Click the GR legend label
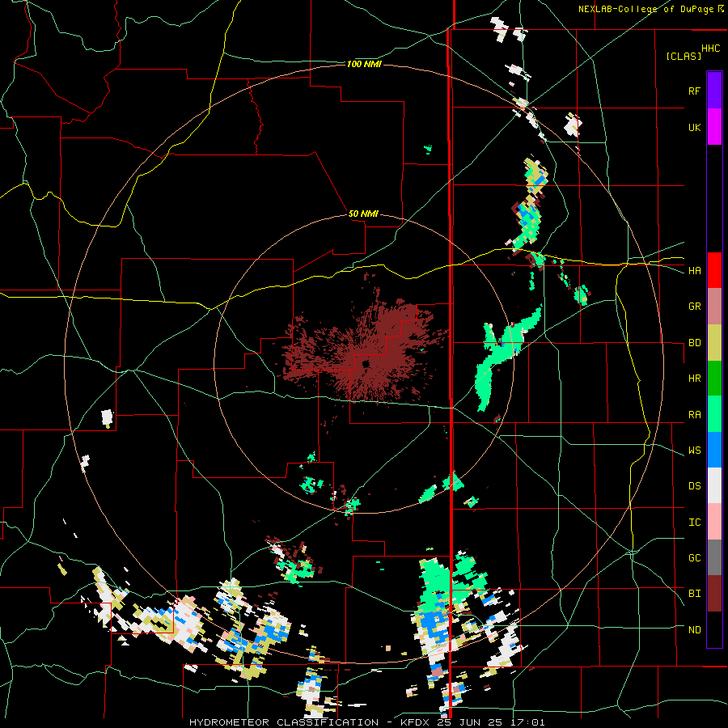This screenshot has height=728, width=728. 694,307
